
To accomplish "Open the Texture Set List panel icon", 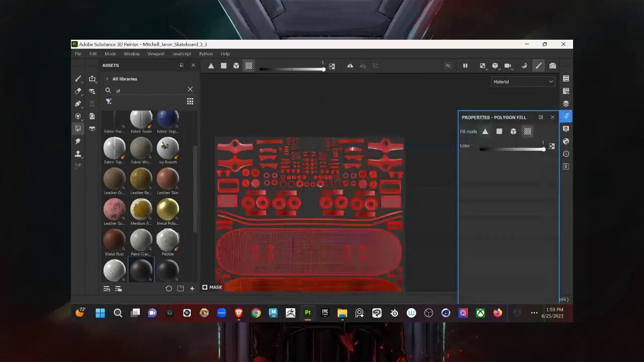I will point(566,79).
